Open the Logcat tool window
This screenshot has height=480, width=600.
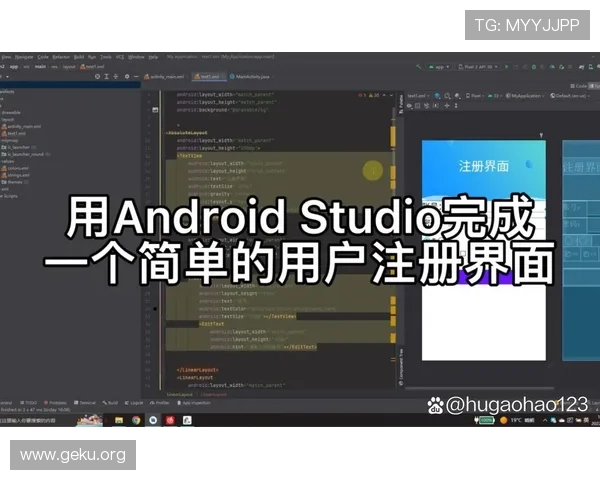point(134,403)
